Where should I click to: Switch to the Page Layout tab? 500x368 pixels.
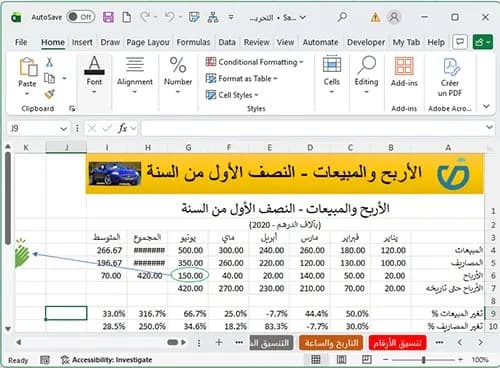[148, 42]
